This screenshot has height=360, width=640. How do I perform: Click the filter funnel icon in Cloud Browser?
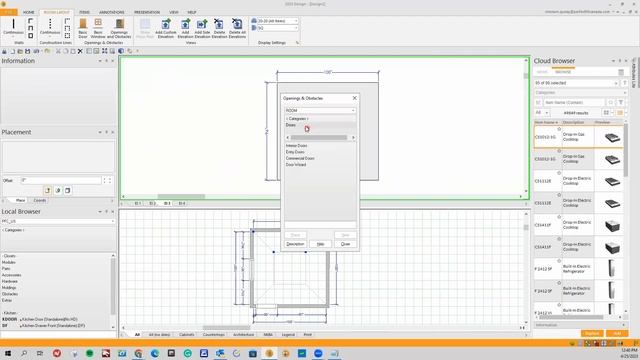[621, 102]
